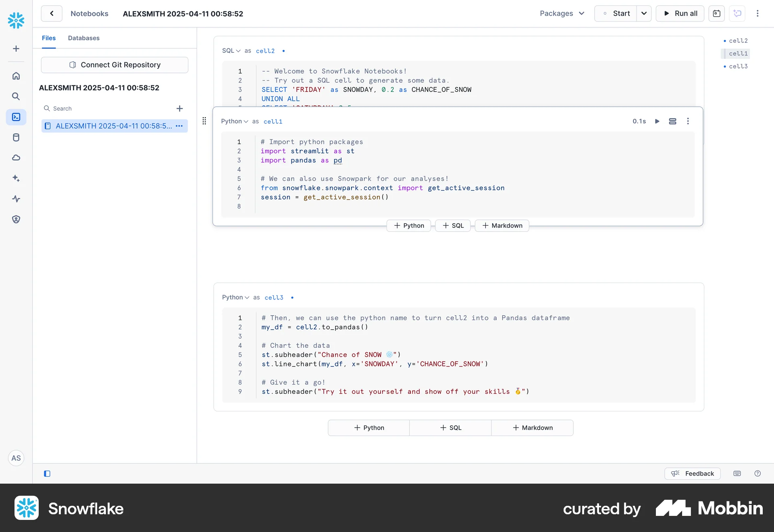Open the Admin shield icon in sidebar

(x=16, y=219)
